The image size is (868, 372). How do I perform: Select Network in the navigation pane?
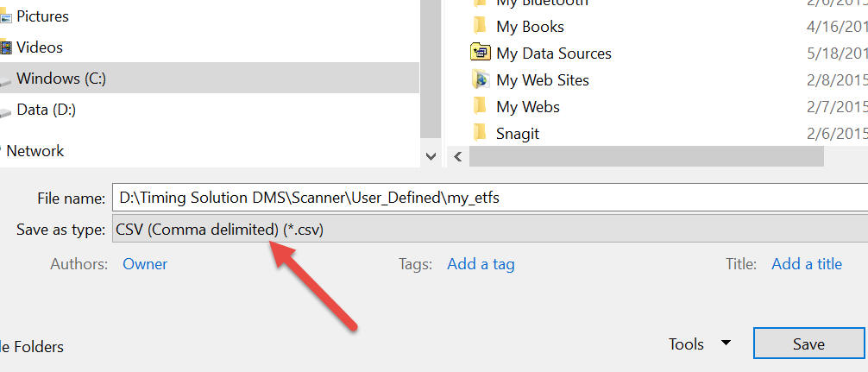click(35, 151)
